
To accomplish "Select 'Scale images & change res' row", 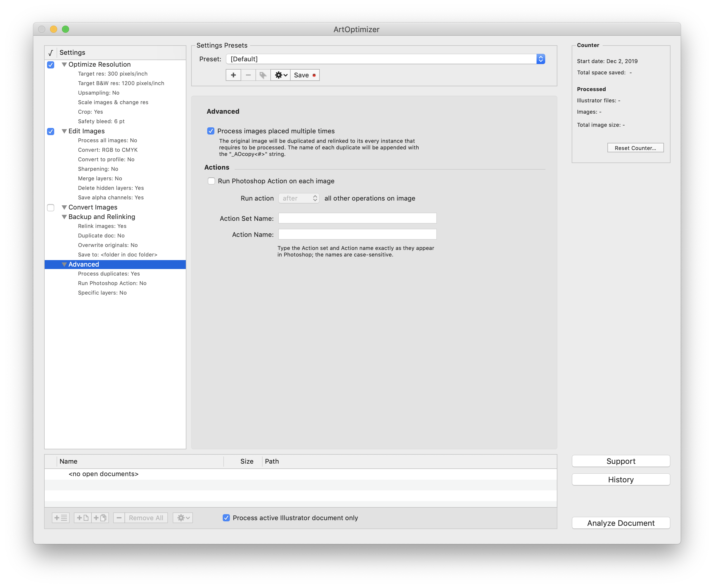I will coord(115,102).
